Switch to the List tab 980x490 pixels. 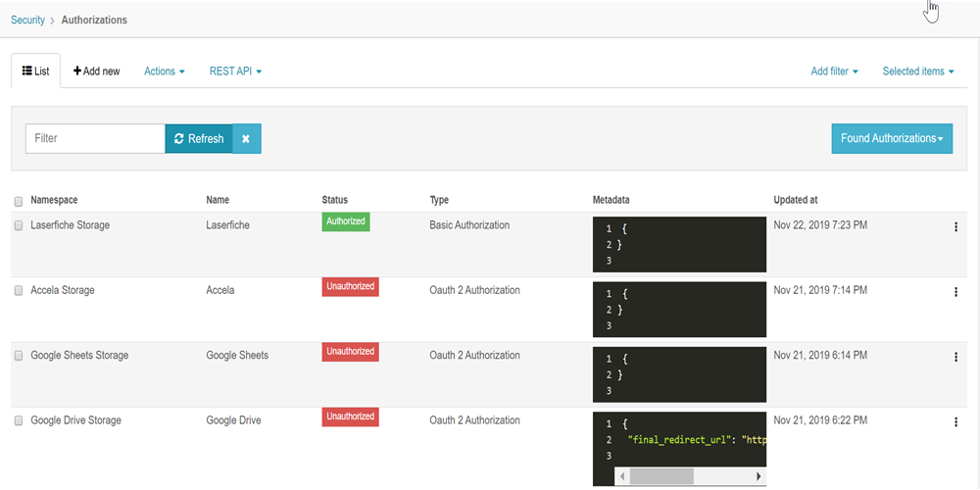tap(35, 71)
